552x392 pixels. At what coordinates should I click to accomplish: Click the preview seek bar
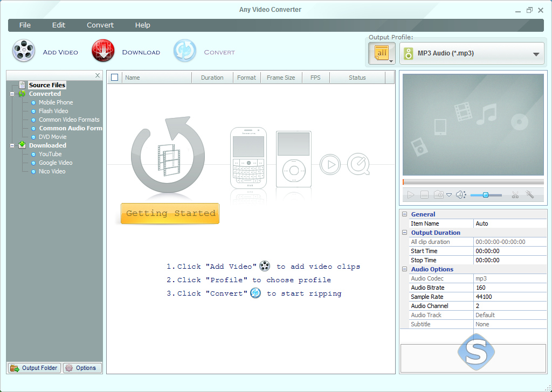(x=473, y=182)
